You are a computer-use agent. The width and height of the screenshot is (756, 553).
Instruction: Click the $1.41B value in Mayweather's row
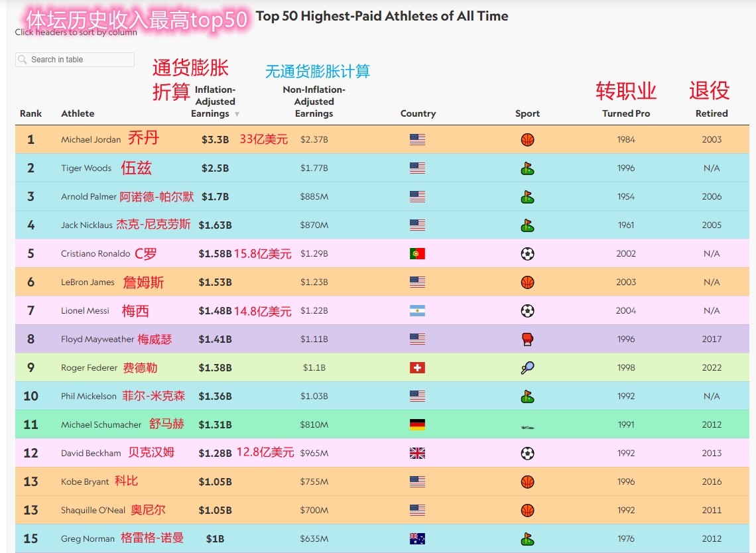pyautogui.click(x=215, y=339)
